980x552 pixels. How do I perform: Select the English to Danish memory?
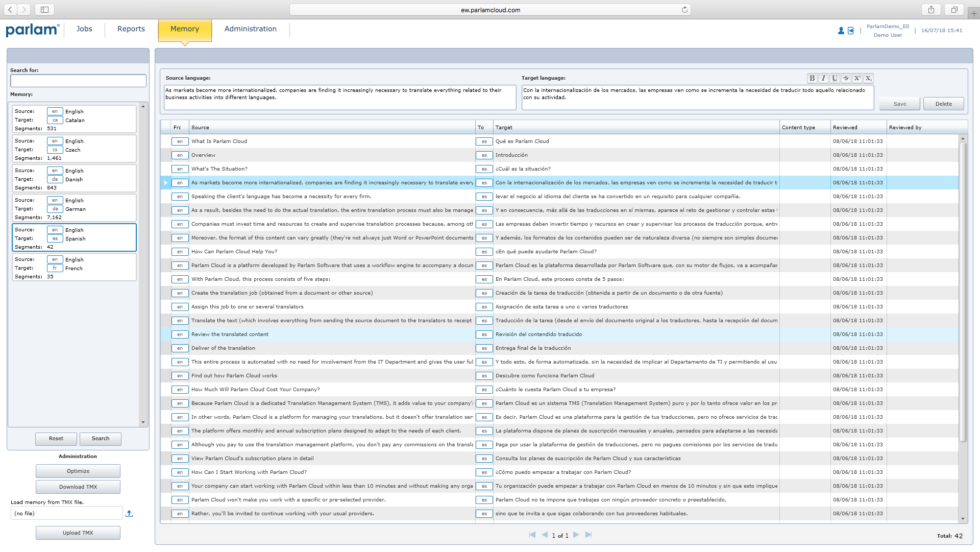[x=74, y=178]
